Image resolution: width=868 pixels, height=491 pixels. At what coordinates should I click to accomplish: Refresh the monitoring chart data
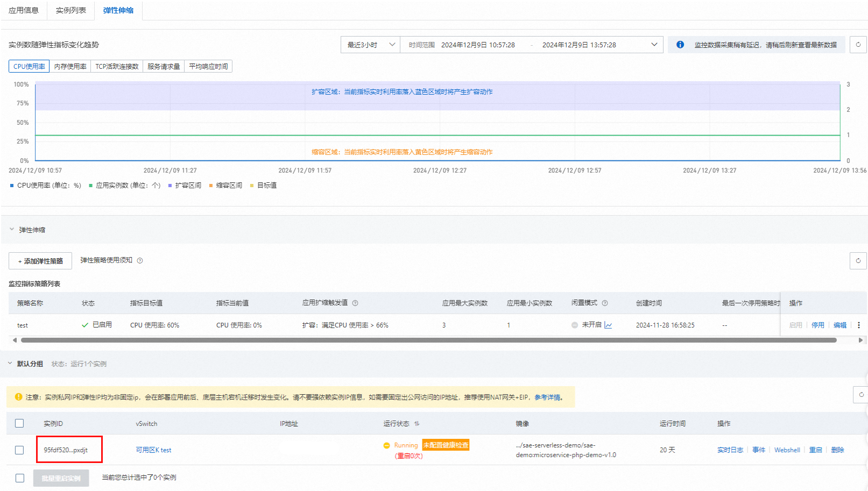click(858, 45)
